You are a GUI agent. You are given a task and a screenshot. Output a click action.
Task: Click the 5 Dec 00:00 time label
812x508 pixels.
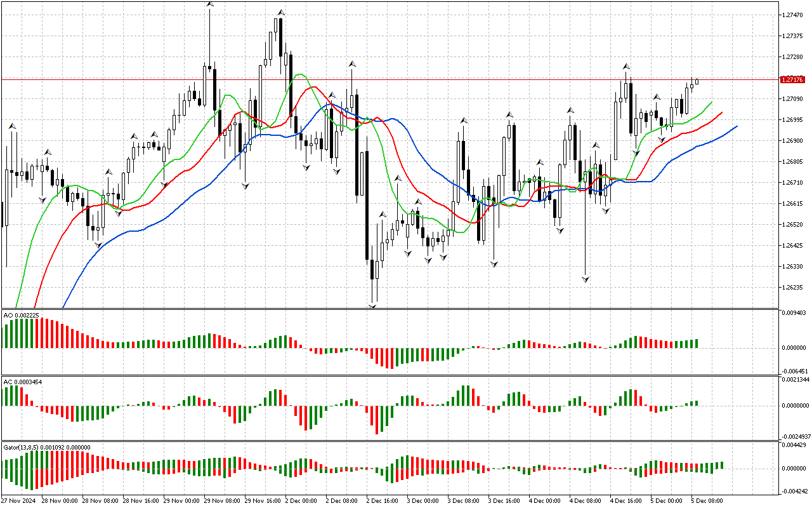667,501
